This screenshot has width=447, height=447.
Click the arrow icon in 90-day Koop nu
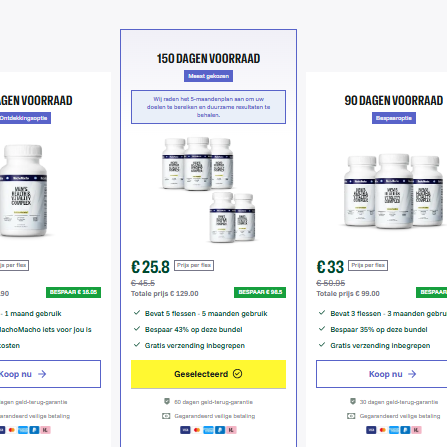[x=412, y=374]
